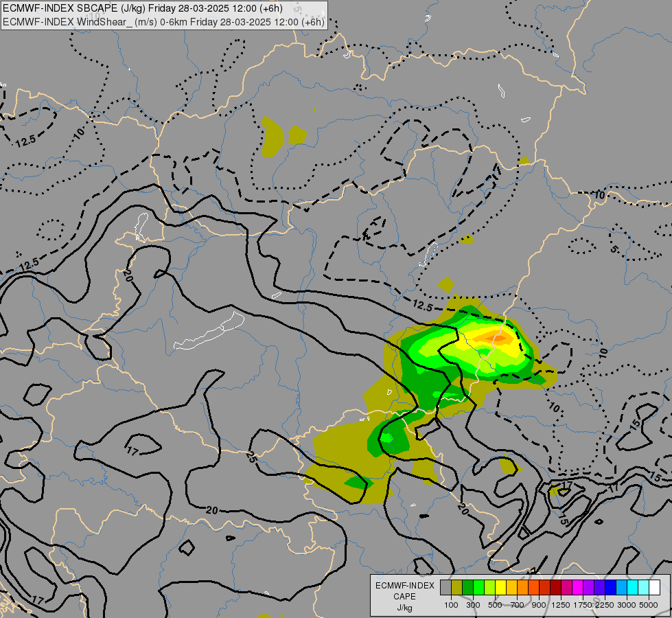This screenshot has width=672, height=618.
Task: Click the gray below-100 CAPE legend swatch
Action: point(445,588)
